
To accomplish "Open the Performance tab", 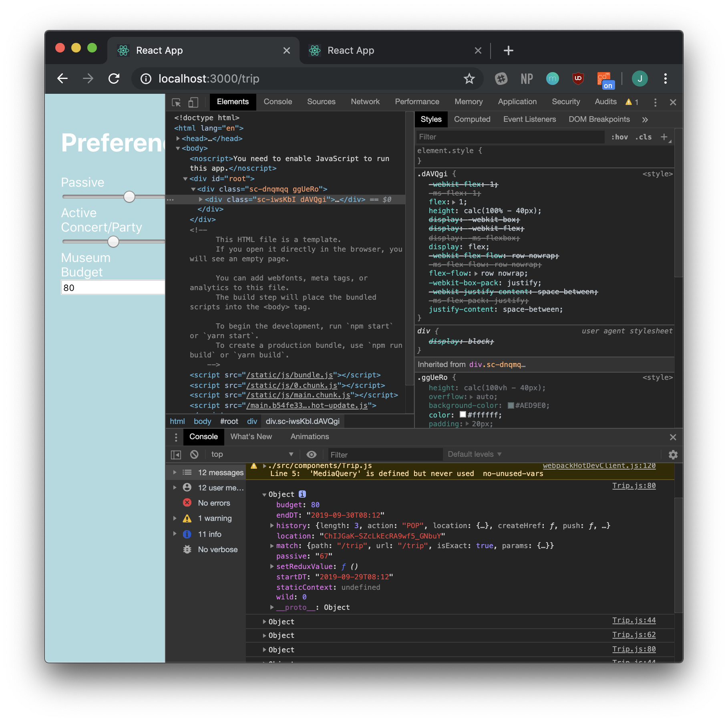I will (417, 102).
